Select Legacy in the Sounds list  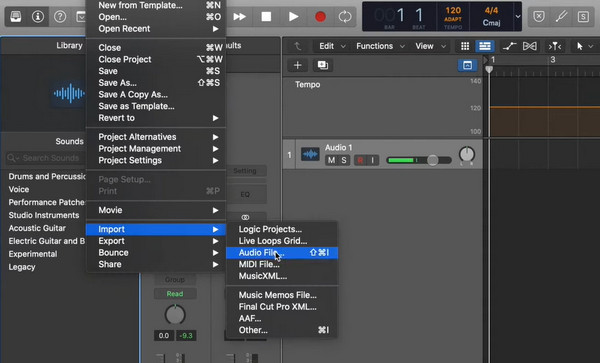tap(22, 267)
